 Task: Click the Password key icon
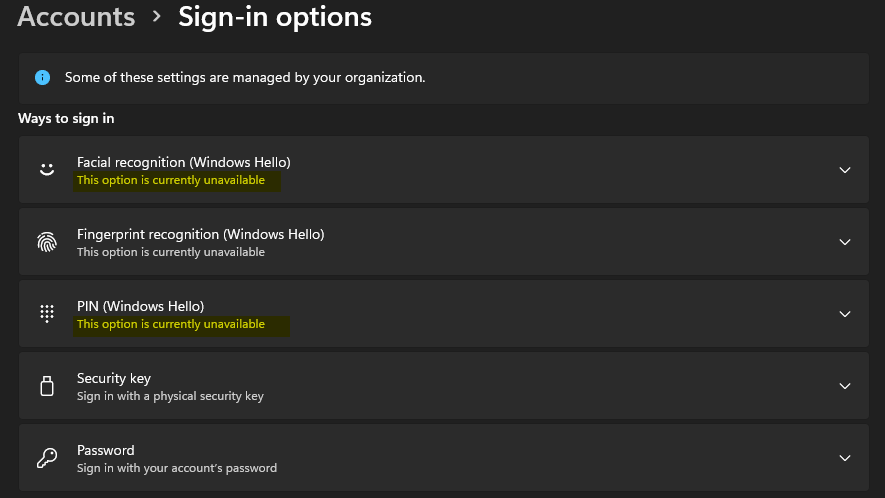click(47, 458)
